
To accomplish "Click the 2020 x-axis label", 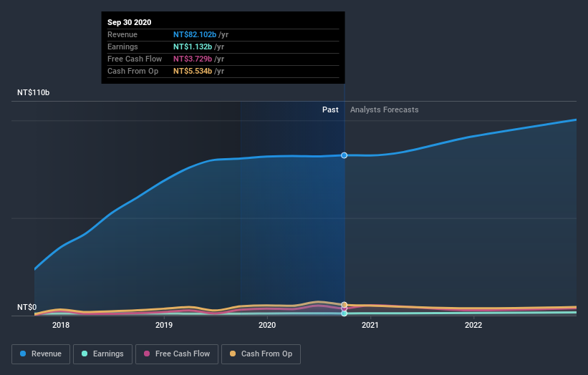I will click(x=267, y=325).
